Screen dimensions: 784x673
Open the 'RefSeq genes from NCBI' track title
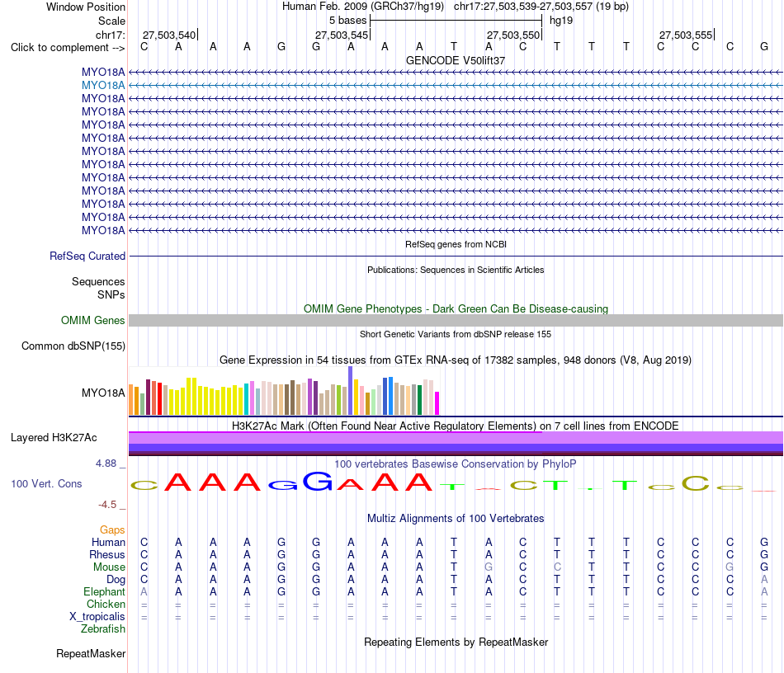pyautogui.click(x=456, y=244)
